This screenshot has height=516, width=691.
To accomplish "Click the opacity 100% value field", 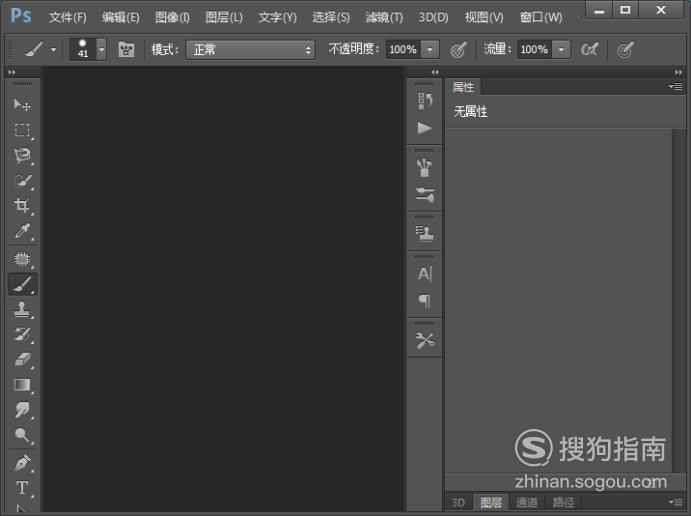I will tap(403, 49).
